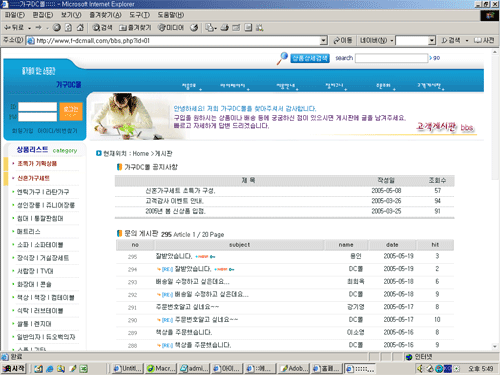Expand the address bar URL dropdown
Viewport: 500px width, 375px height.
coord(323,41)
